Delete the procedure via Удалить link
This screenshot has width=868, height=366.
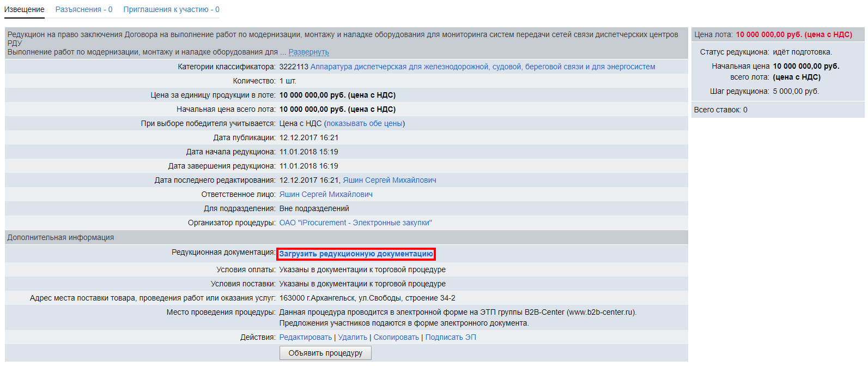point(353,337)
